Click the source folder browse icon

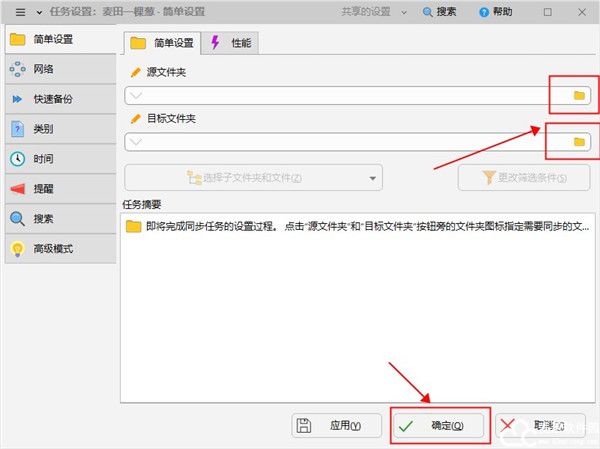(x=578, y=95)
